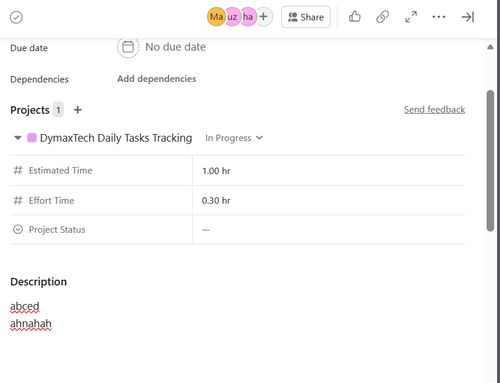Click the Dependencies label
The width and height of the screenshot is (500, 383).
coord(39,79)
